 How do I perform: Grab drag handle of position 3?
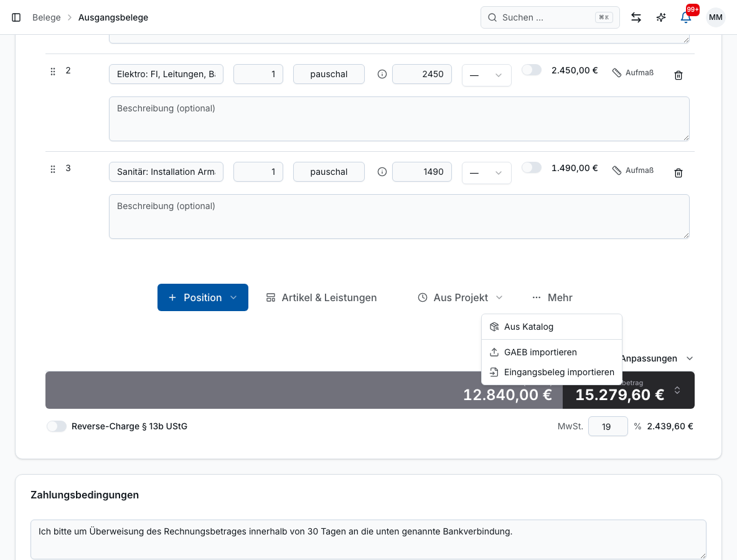click(53, 169)
